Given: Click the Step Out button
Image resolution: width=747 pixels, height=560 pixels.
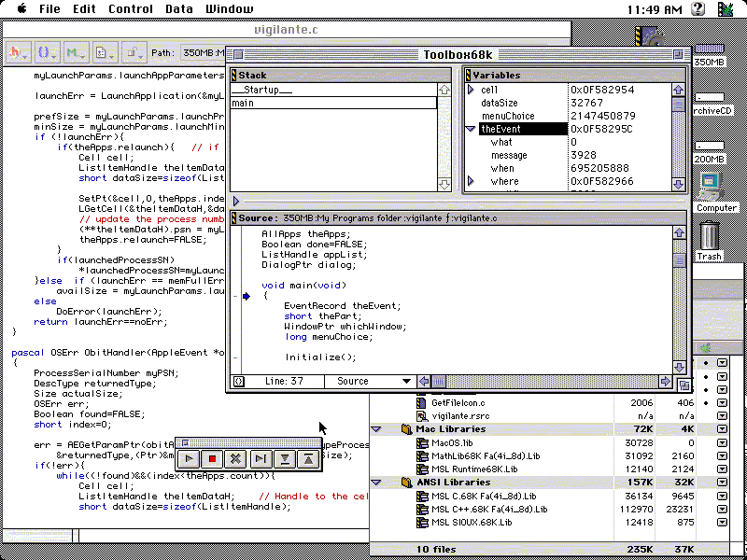Looking at the screenshot, I should (307, 458).
